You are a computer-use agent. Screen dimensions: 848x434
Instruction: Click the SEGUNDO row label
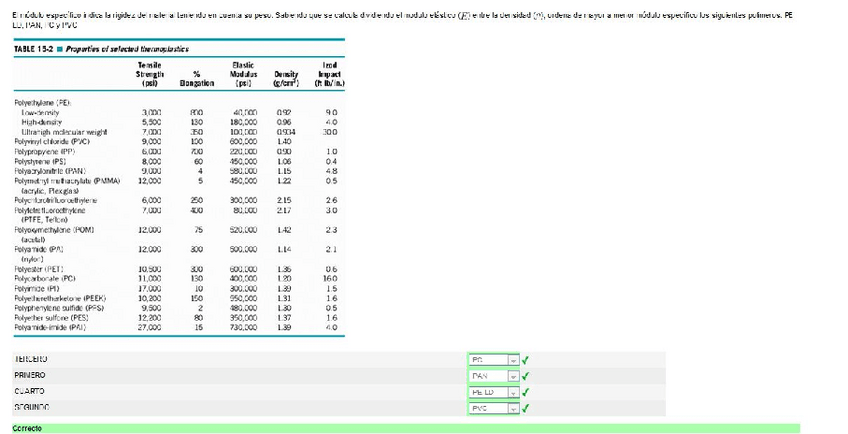point(31,408)
